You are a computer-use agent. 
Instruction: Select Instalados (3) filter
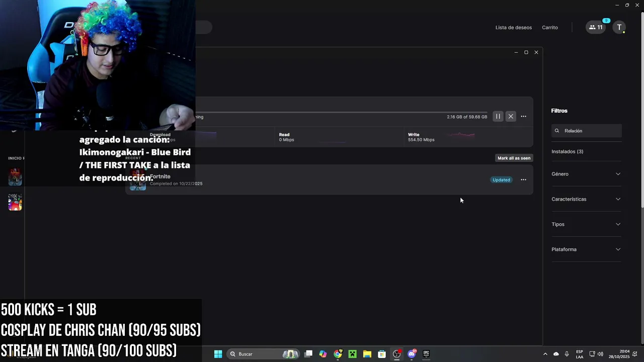(x=567, y=151)
